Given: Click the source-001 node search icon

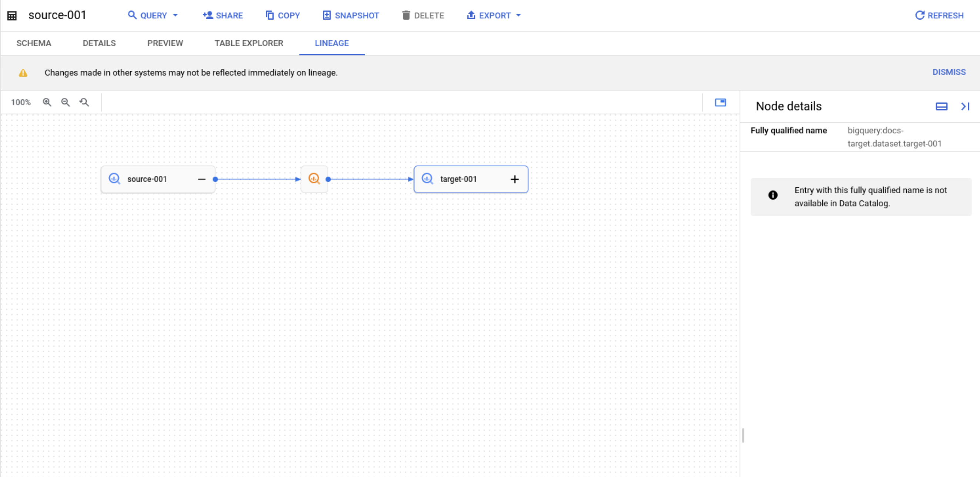Looking at the screenshot, I should 114,179.
